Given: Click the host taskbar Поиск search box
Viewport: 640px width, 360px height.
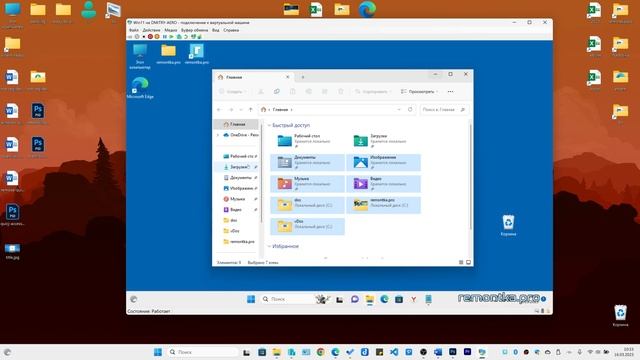Looking at the screenshot, I should (202, 352).
